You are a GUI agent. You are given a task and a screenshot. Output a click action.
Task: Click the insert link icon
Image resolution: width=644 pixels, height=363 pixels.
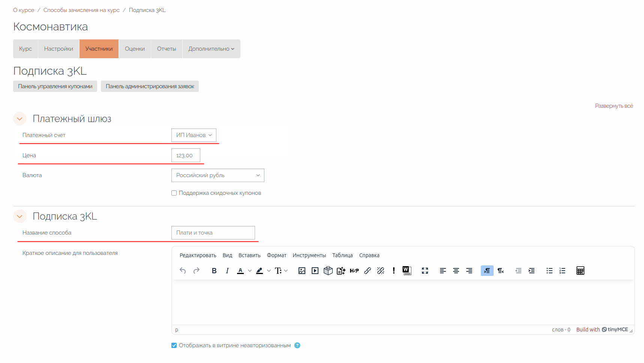(x=368, y=271)
